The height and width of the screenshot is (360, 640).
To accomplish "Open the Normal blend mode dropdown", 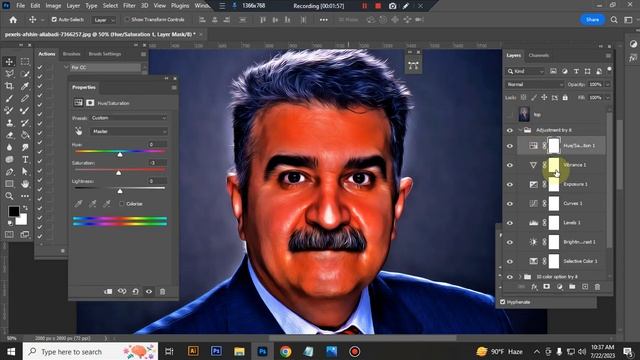I will (534, 84).
